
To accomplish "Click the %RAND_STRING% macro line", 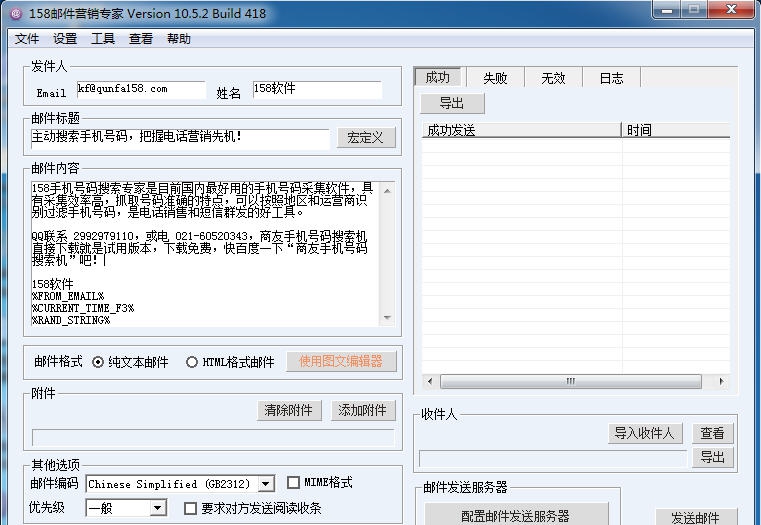I will [71, 320].
